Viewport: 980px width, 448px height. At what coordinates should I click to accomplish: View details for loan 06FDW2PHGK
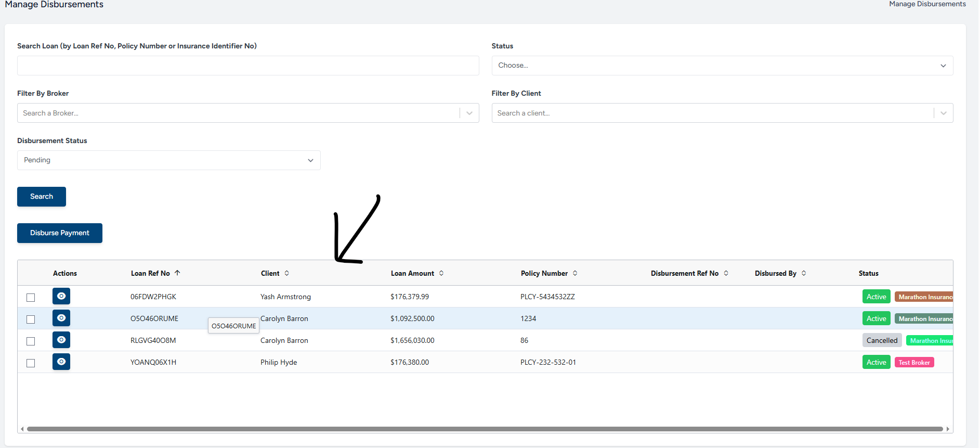(61, 296)
